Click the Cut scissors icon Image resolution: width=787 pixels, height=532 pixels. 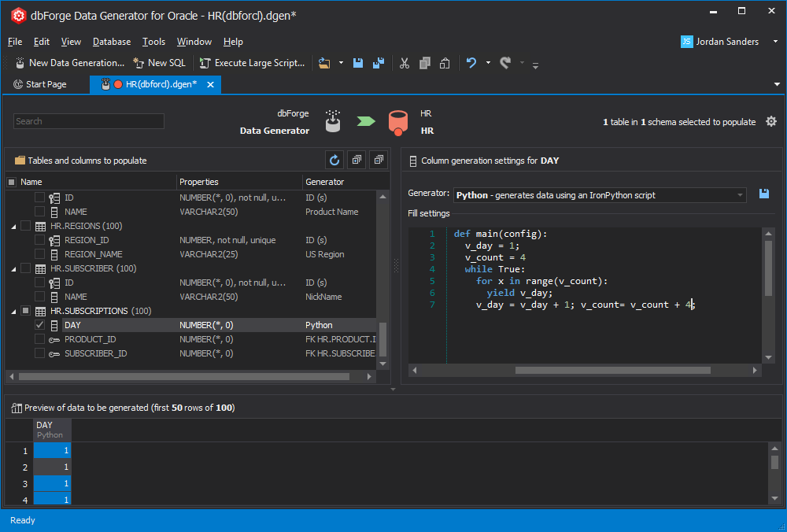pos(404,63)
